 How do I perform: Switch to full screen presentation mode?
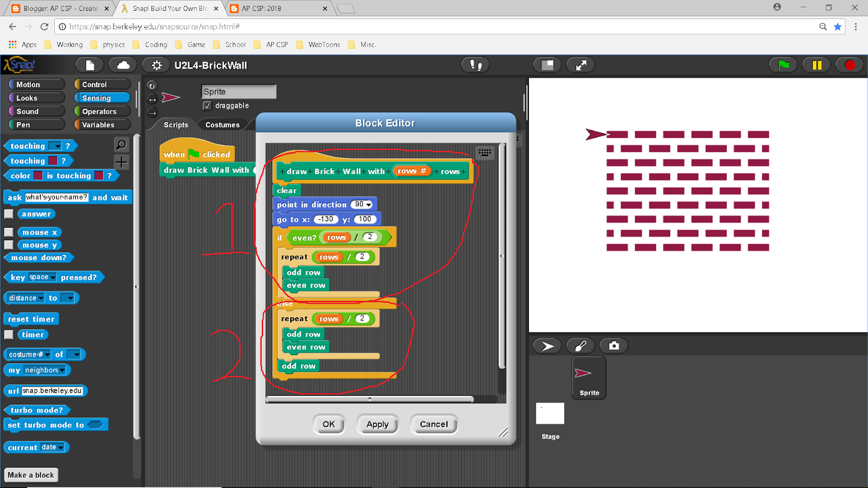(x=581, y=65)
